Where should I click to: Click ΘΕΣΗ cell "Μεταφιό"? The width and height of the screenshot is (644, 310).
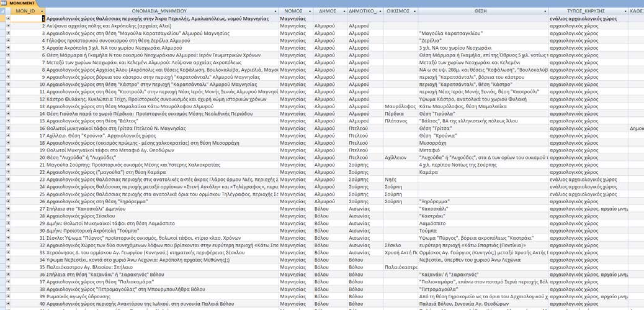coord(483,150)
